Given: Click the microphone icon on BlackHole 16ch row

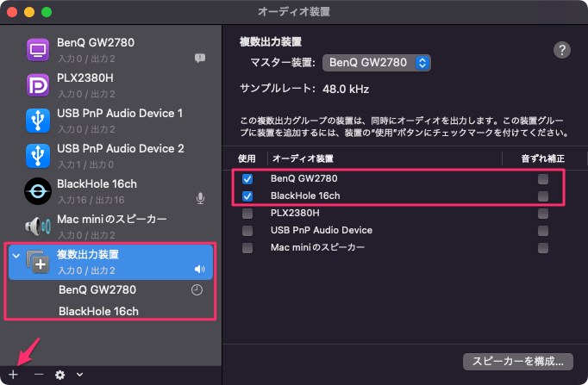Looking at the screenshot, I should pos(201,198).
